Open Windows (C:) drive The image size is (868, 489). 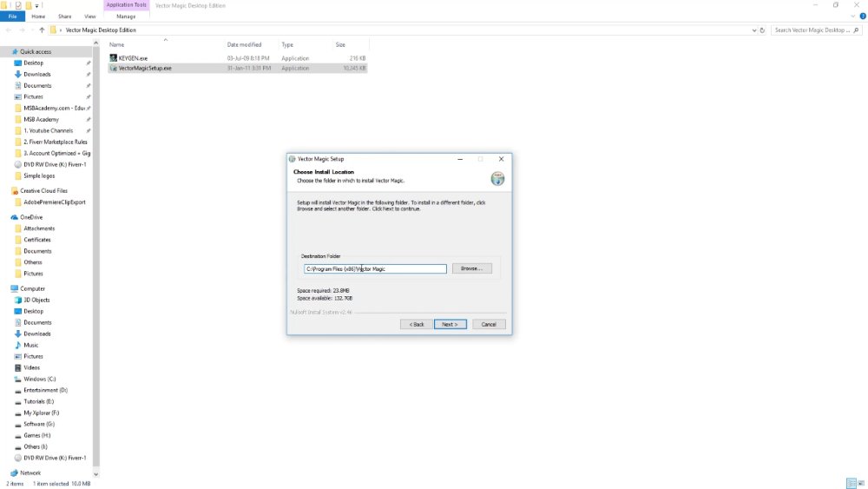[39, 379]
